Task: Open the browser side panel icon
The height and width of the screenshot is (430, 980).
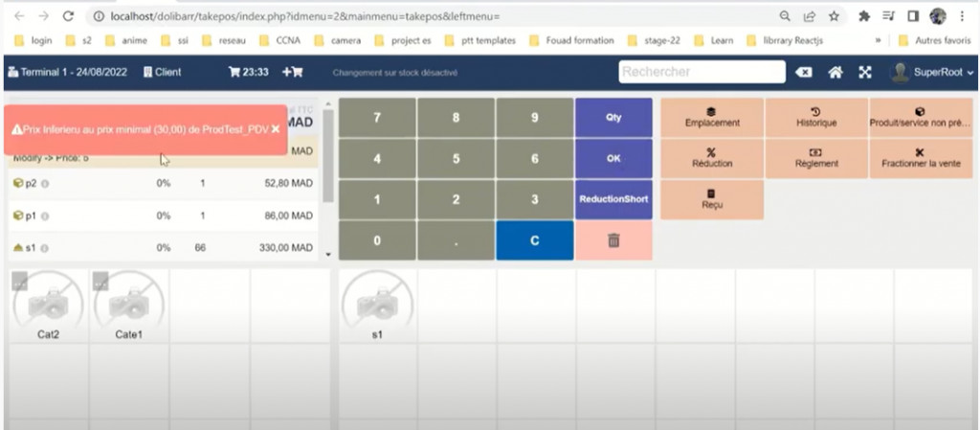Action: pos(913,16)
